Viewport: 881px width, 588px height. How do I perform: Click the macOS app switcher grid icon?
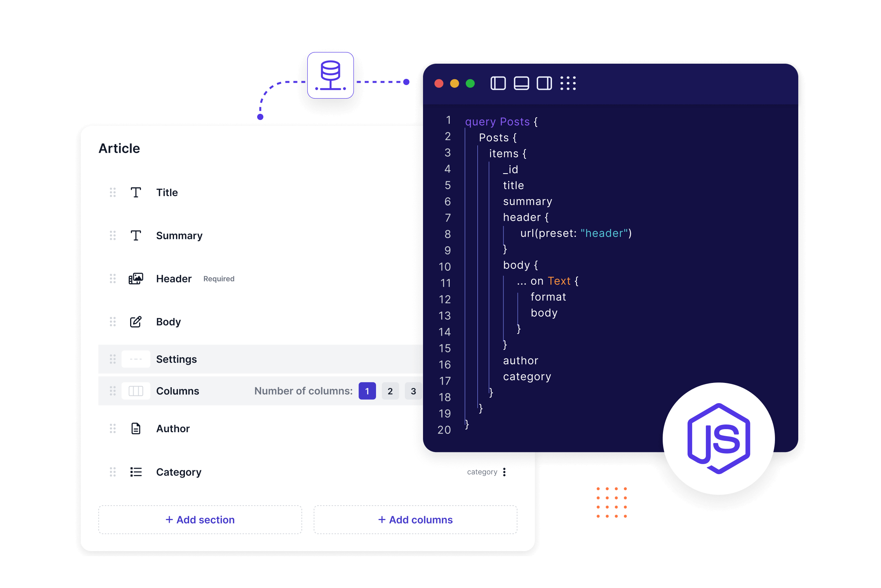click(x=569, y=84)
